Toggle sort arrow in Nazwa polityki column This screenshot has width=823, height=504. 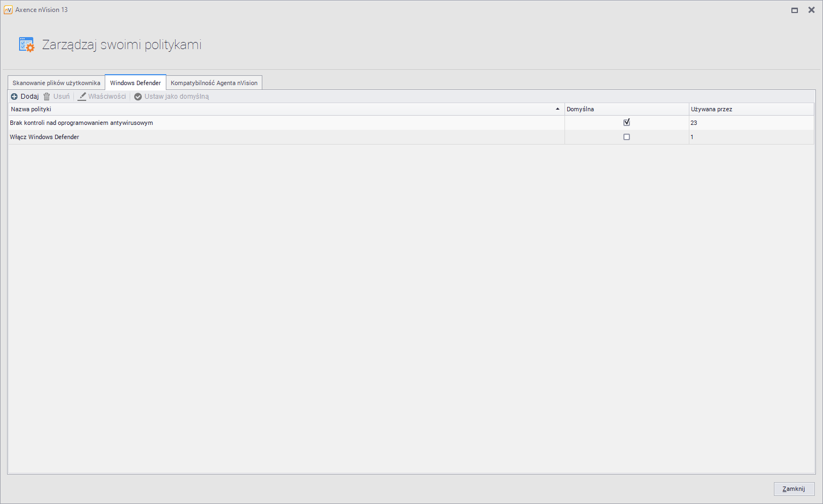click(557, 109)
